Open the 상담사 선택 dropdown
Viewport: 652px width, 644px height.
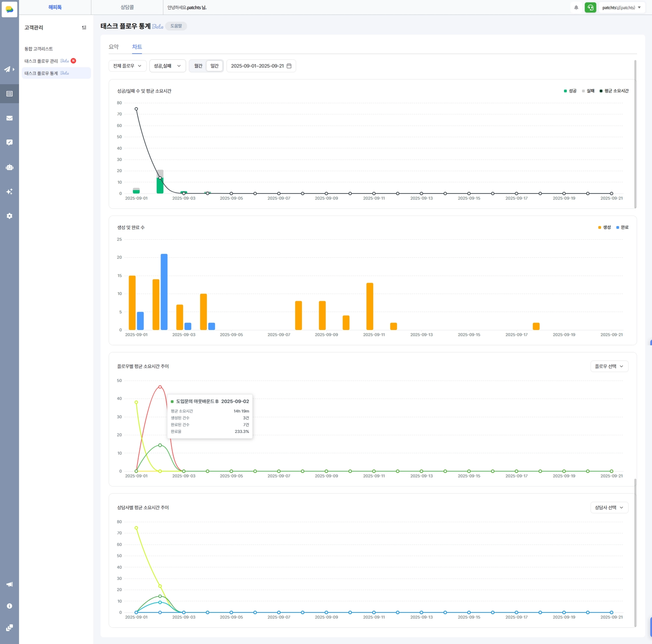tap(609, 507)
